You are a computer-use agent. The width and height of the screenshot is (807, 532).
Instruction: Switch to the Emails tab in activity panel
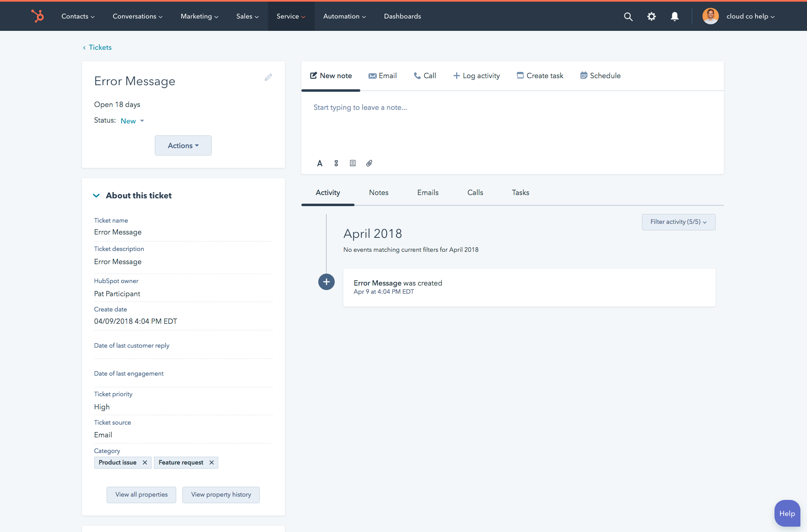tap(428, 193)
